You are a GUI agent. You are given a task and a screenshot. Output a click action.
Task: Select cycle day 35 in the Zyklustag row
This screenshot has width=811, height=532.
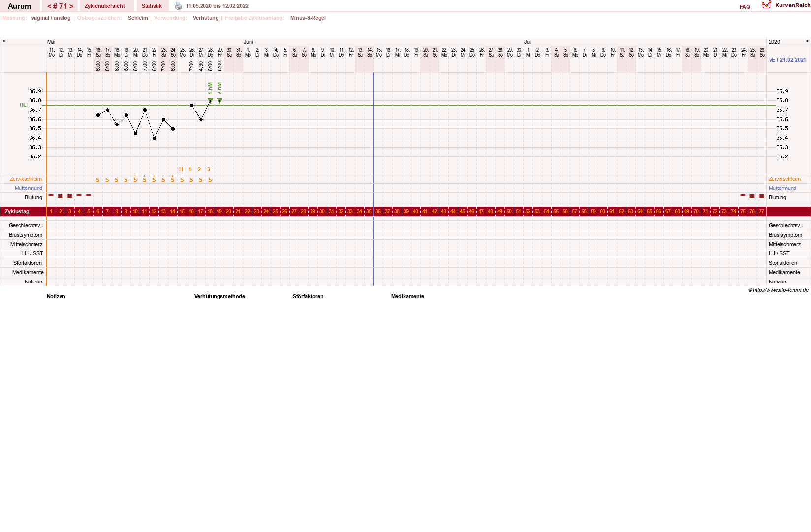(x=369, y=212)
